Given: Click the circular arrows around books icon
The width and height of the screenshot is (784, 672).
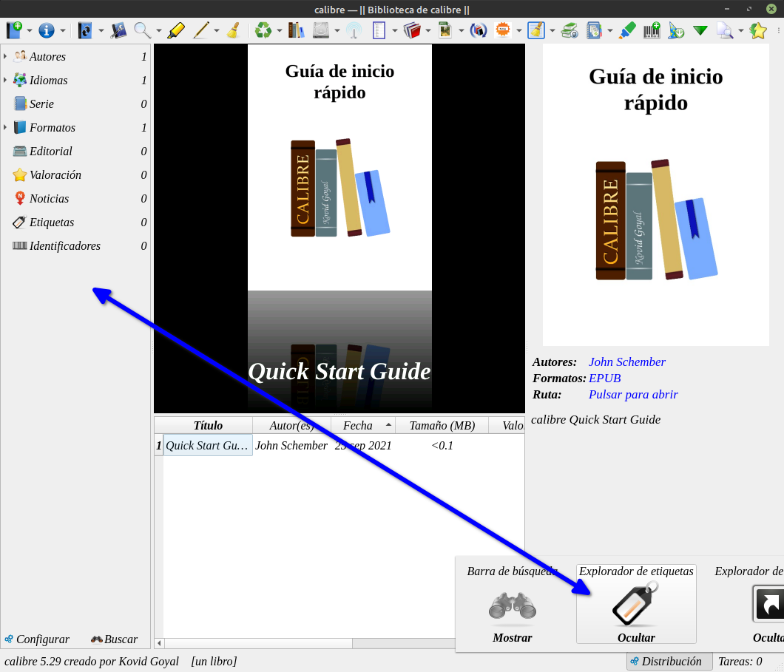Looking at the screenshot, I should point(479,30).
